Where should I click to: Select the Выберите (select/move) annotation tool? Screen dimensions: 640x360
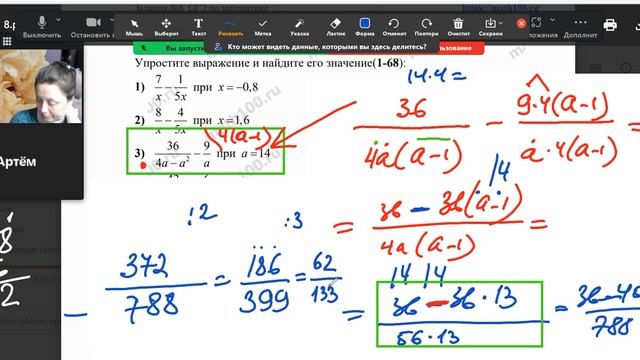[166, 27]
